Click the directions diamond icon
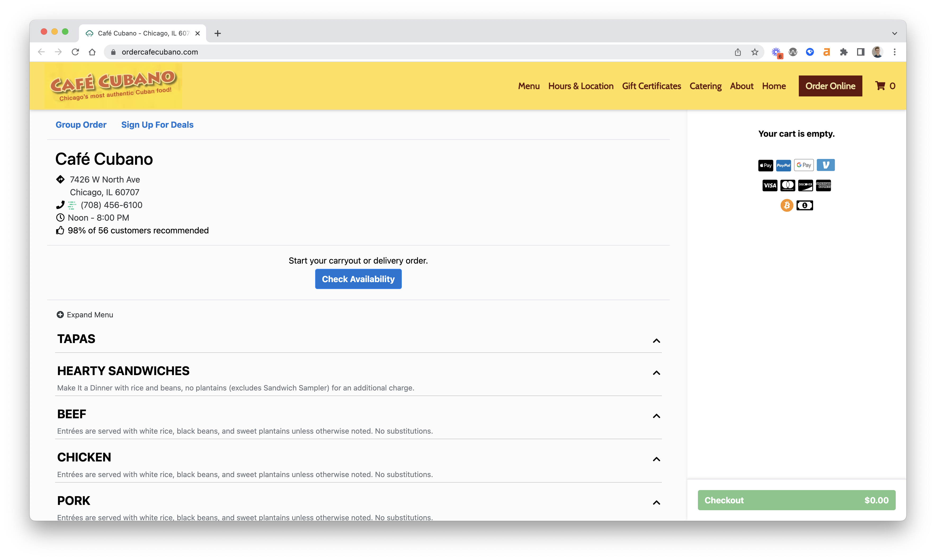 [60, 179]
